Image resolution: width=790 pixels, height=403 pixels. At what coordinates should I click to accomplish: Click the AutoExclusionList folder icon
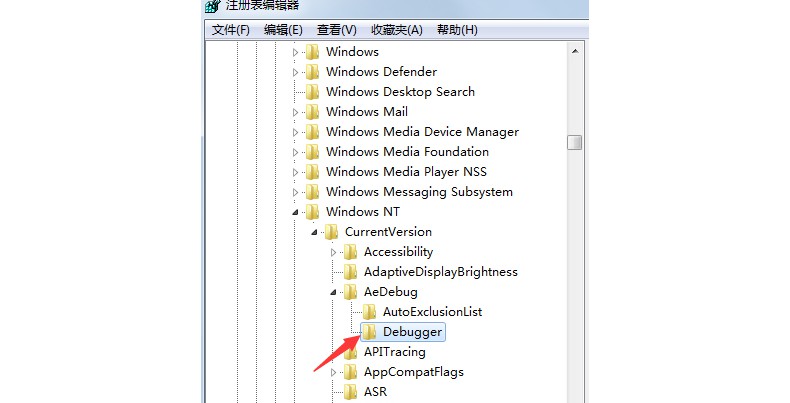coord(370,312)
